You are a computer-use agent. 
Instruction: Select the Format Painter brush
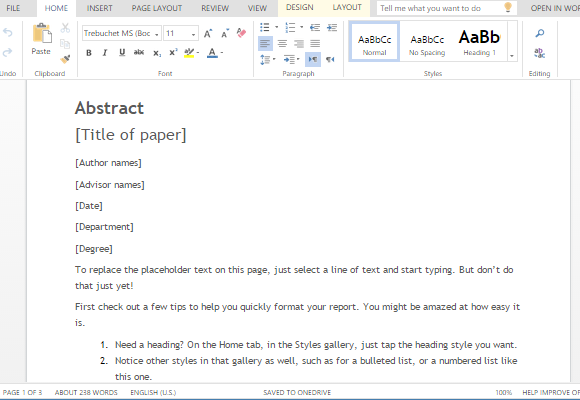[65, 59]
